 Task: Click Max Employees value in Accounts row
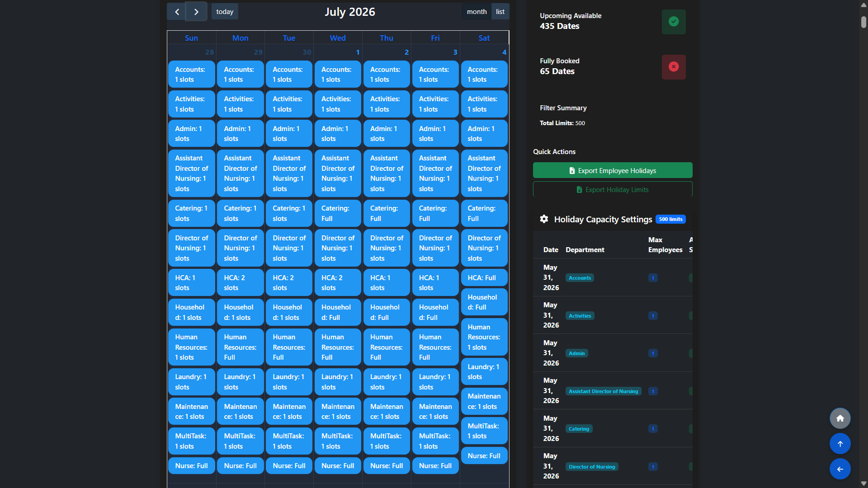click(653, 278)
